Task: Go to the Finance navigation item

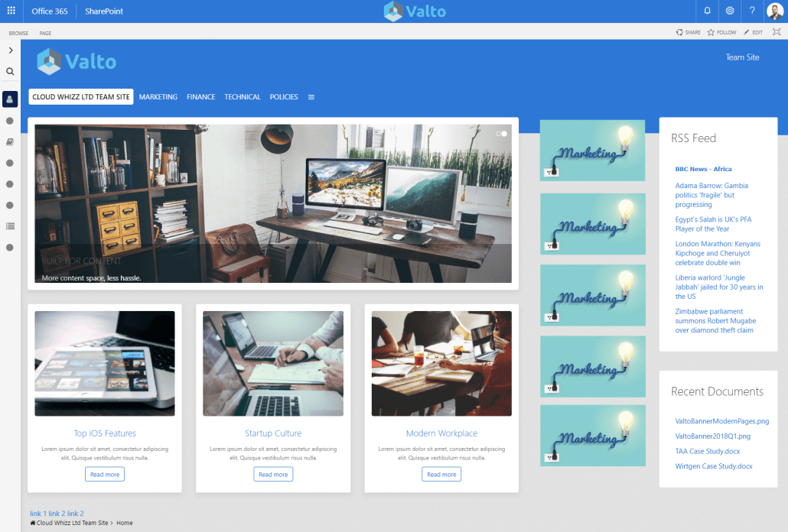Action: click(200, 97)
